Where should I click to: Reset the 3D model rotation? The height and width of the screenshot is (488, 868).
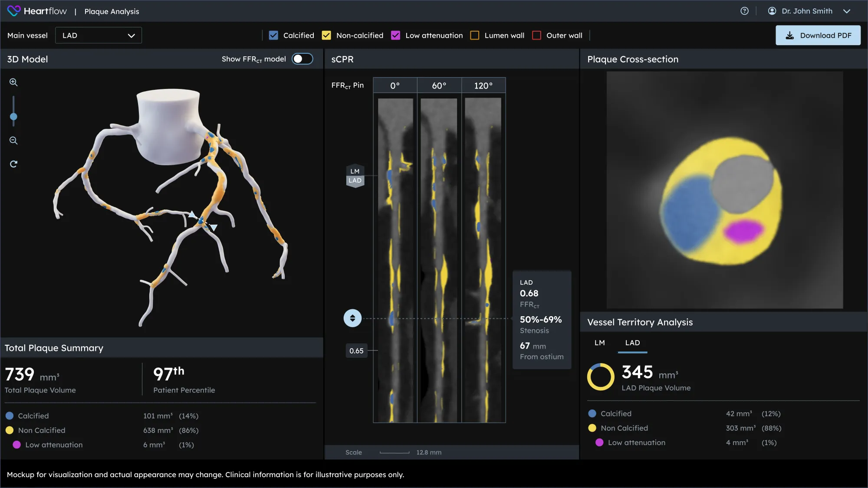(13, 164)
